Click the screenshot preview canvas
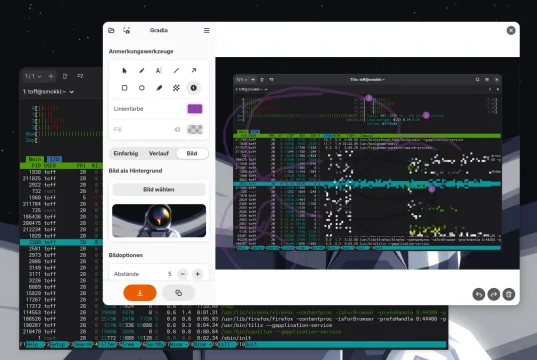537x360 pixels. (367, 163)
